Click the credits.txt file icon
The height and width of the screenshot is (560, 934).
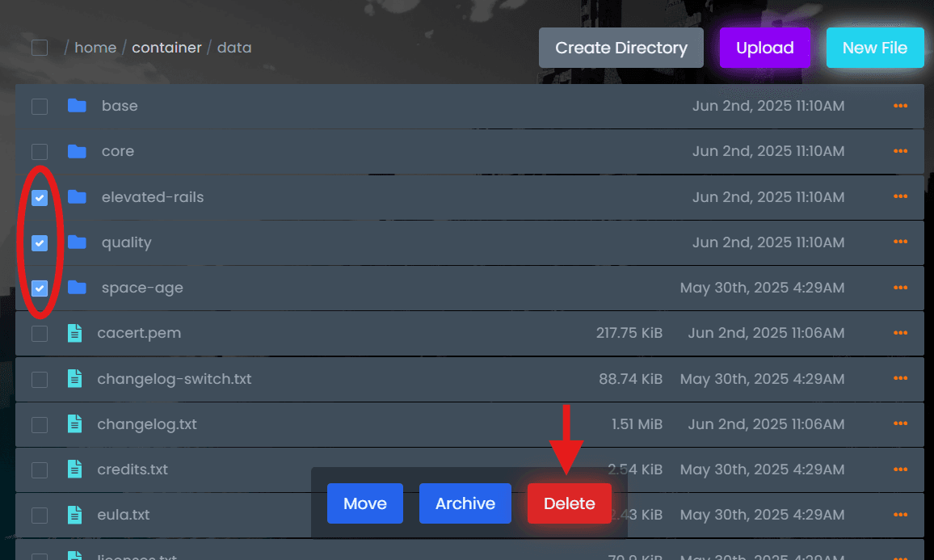74,469
